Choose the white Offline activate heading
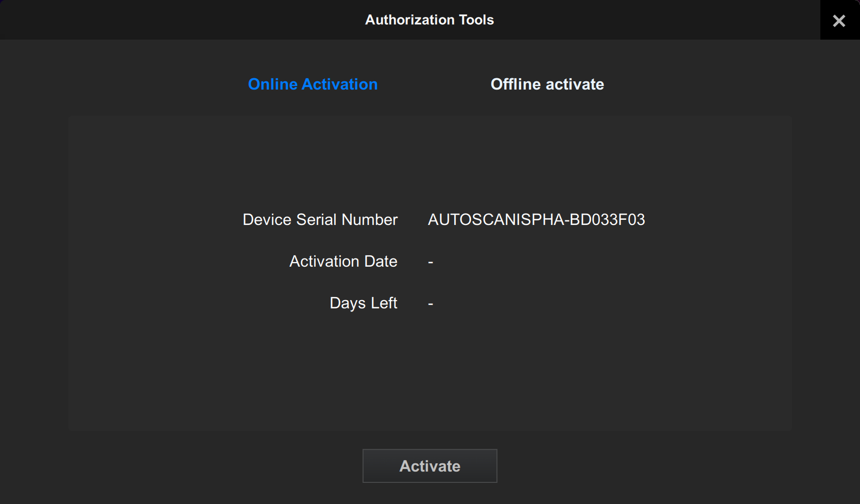 click(x=547, y=84)
